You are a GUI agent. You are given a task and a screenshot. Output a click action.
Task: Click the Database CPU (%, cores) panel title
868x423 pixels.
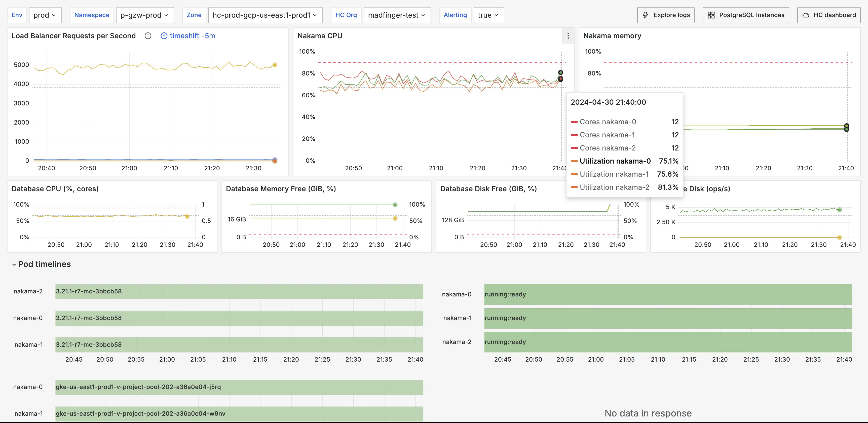click(x=55, y=188)
